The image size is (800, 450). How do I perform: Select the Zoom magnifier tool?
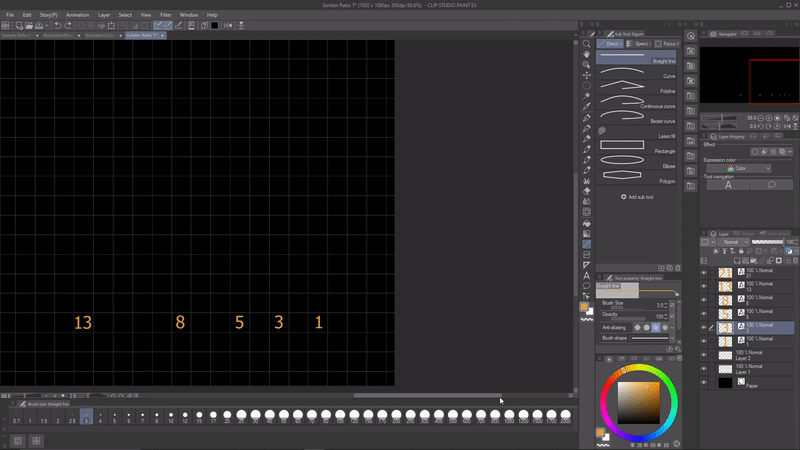click(x=587, y=44)
